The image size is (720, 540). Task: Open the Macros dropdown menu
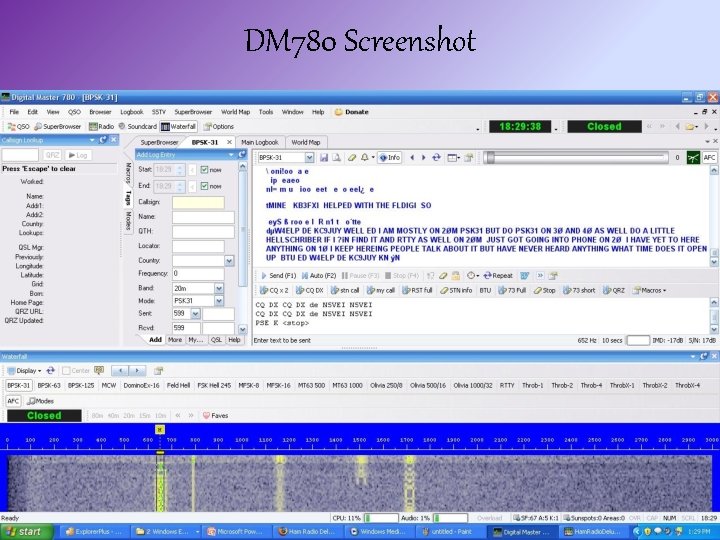tap(649, 290)
